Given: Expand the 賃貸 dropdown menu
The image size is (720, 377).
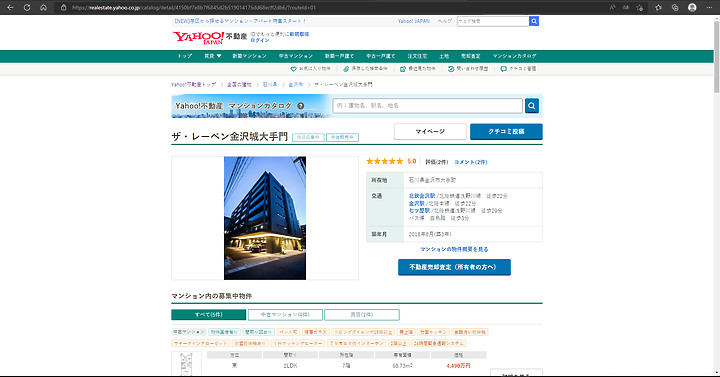Looking at the screenshot, I should [x=213, y=56].
